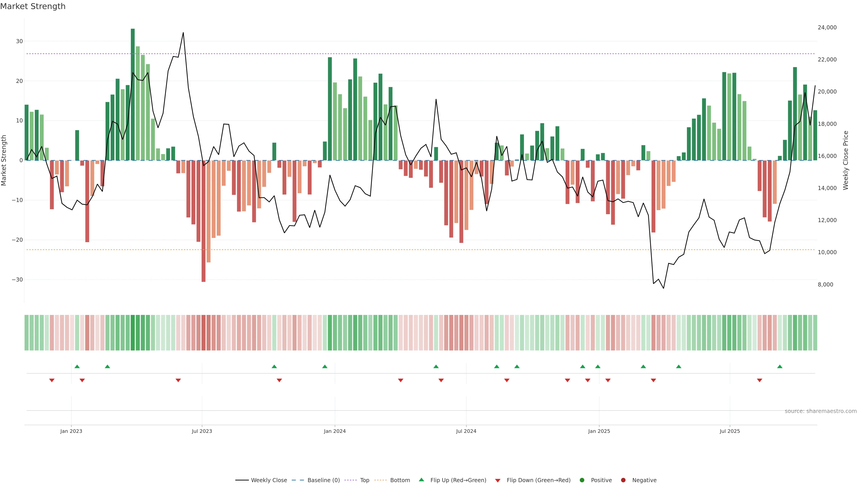Click the first green flip-up marker after Jan 2023

[77, 366]
